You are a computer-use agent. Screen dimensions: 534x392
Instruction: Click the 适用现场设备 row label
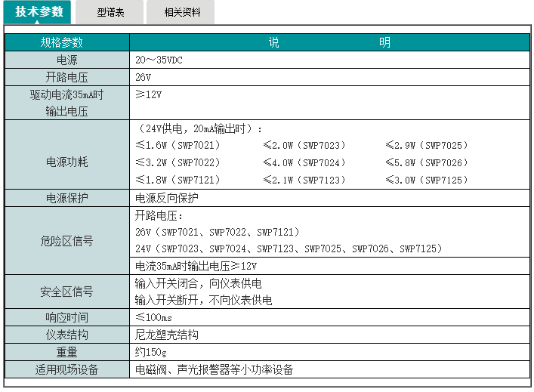point(67,369)
